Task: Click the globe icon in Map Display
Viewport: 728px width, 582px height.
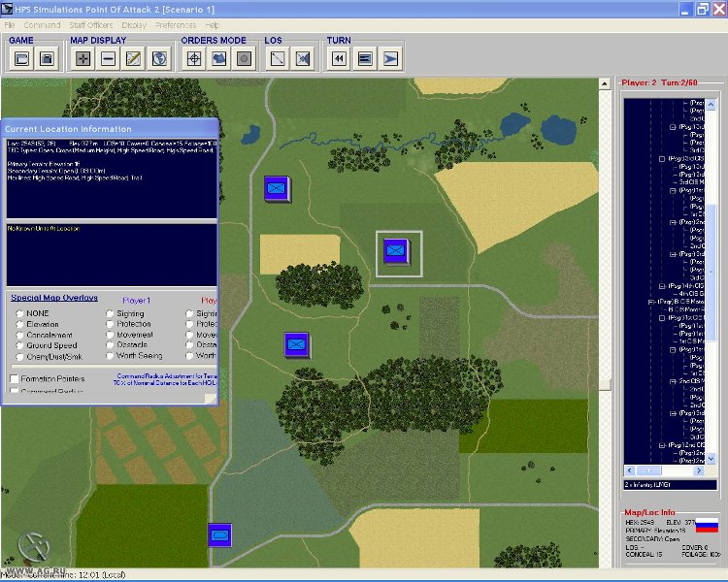Action: pos(159,59)
